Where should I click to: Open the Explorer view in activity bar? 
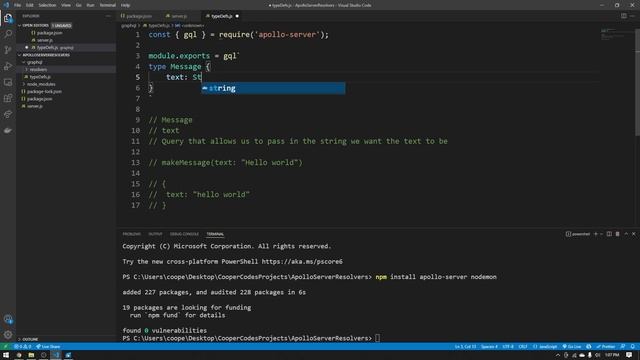click(x=8, y=18)
